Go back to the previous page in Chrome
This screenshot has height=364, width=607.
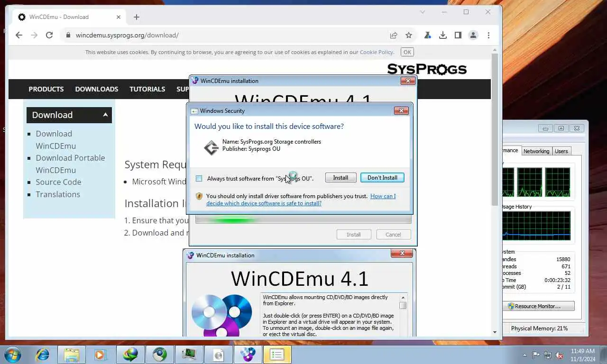(19, 35)
